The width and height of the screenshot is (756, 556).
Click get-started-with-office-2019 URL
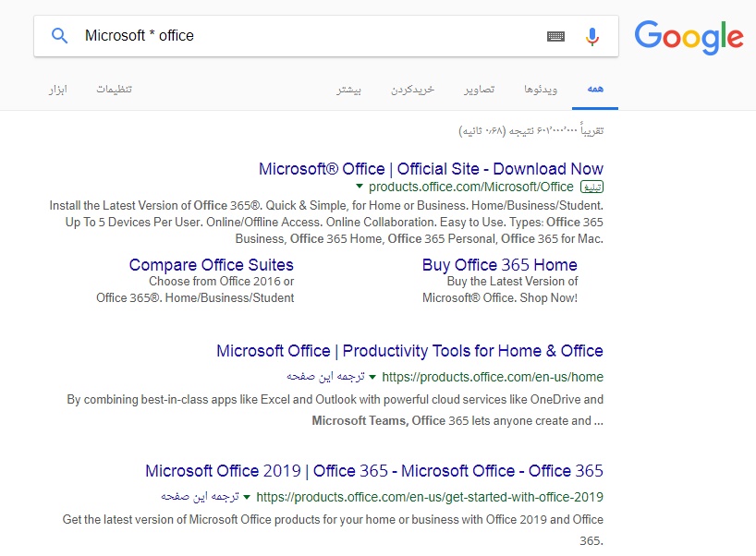(x=430, y=497)
